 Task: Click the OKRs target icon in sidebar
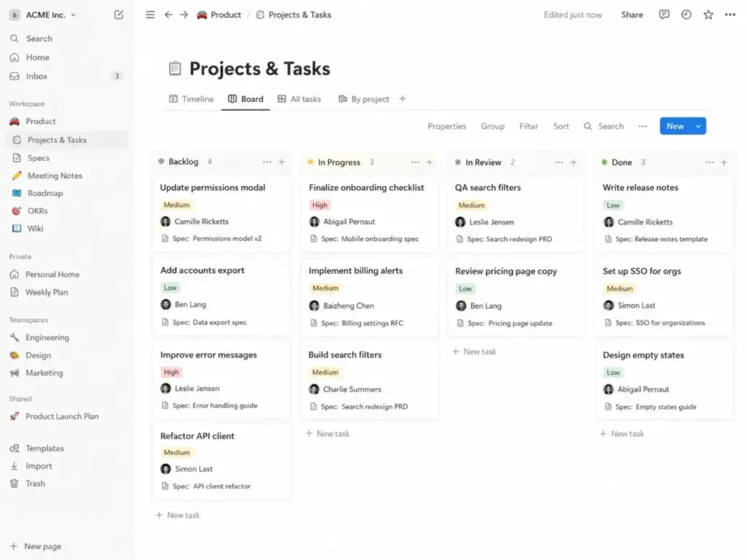17,211
